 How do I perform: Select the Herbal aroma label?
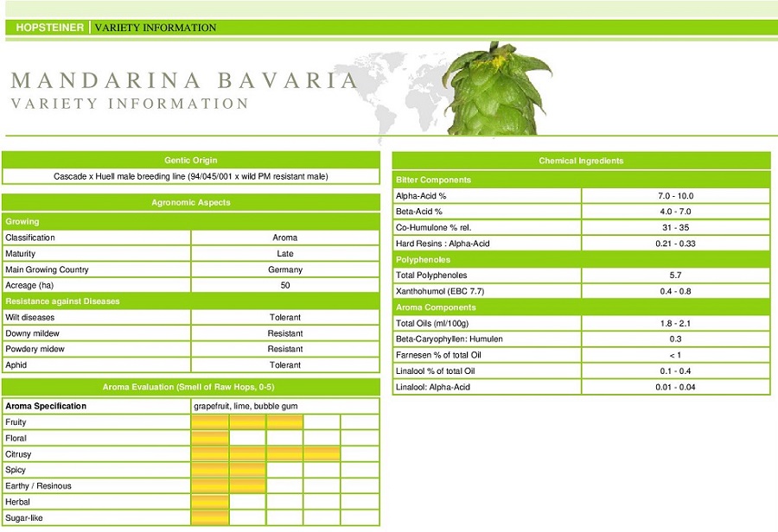pyautogui.click(x=18, y=502)
